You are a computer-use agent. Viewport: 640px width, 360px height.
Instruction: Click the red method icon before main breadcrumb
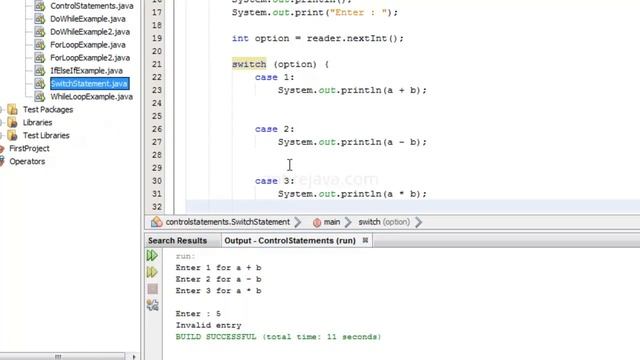pos(317,222)
